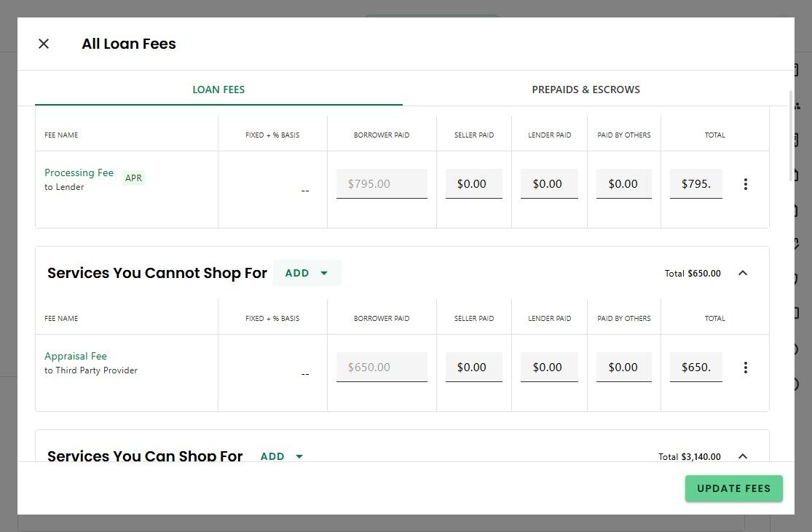Select the Loan Fees tab

click(218, 90)
